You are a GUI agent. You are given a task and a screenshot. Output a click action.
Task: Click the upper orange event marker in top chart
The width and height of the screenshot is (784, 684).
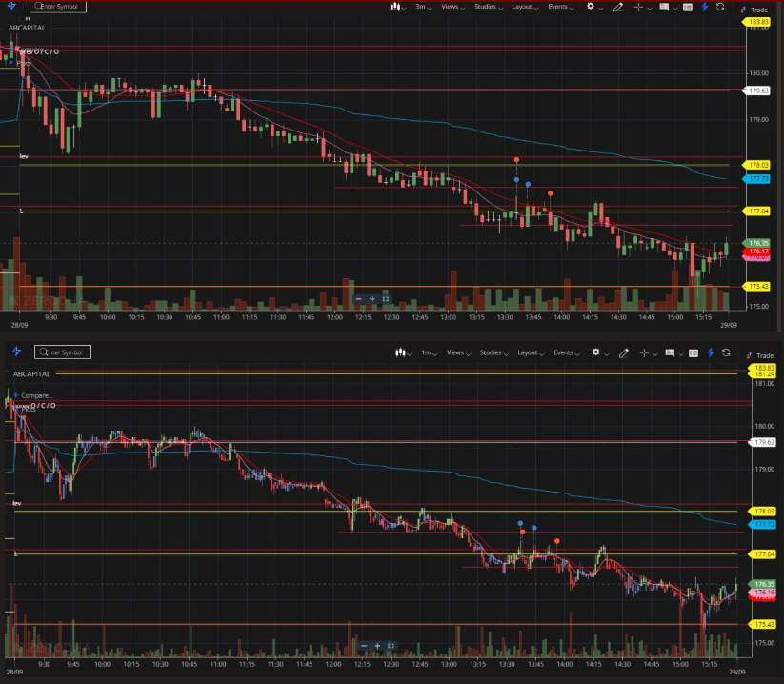516,159
